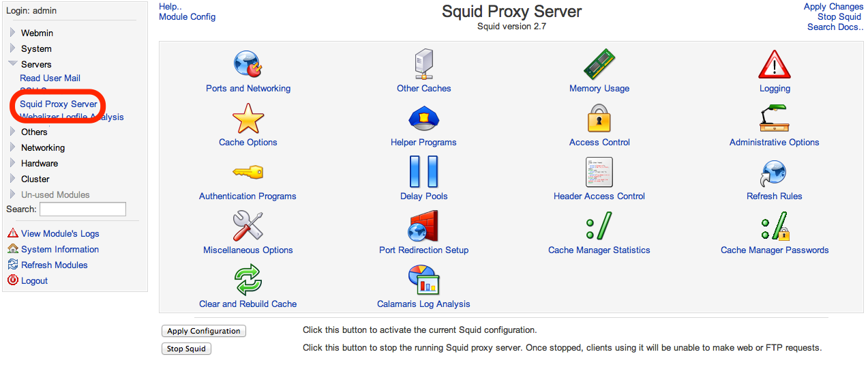
Task: Click the red Logout power icon
Action: pyautogui.click(x=12, y=280)
